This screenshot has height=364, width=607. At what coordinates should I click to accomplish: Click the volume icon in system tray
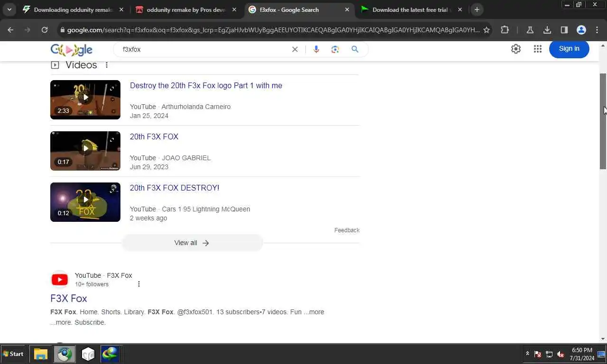(561, 354)
